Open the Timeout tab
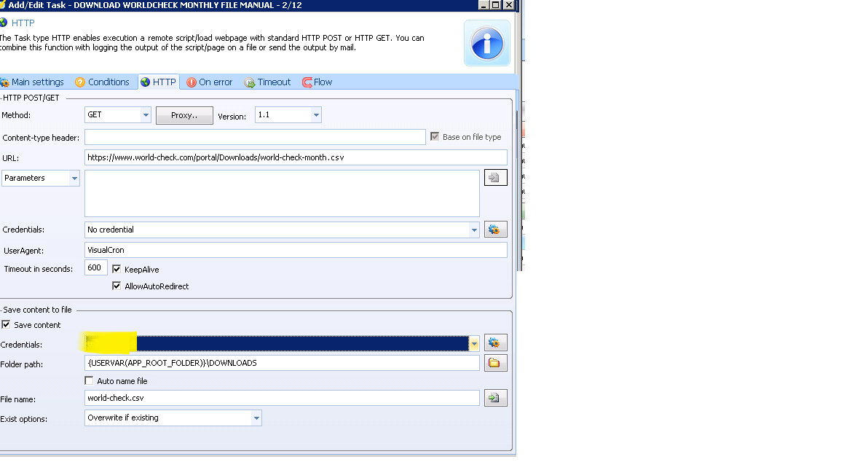The height and width of the screenshot is (470, 868). [268, 82]
